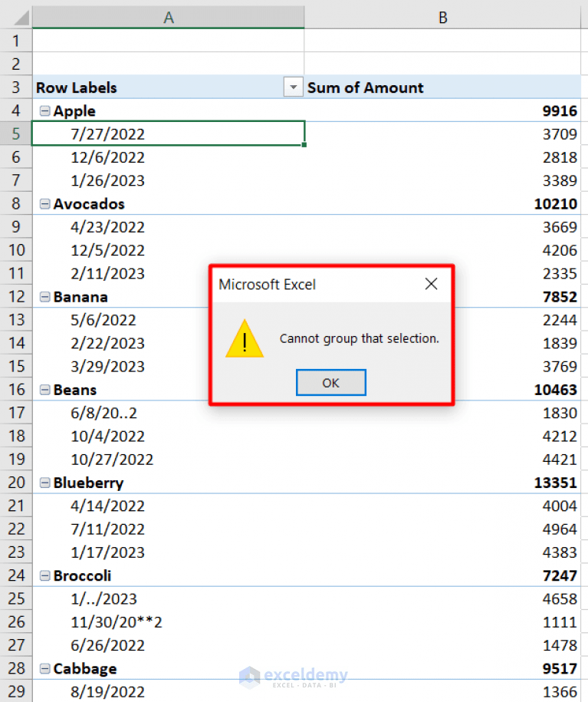This screenshot has width=588, height=702.
Task: Select Apple total 9916
Action: (442, 110)
